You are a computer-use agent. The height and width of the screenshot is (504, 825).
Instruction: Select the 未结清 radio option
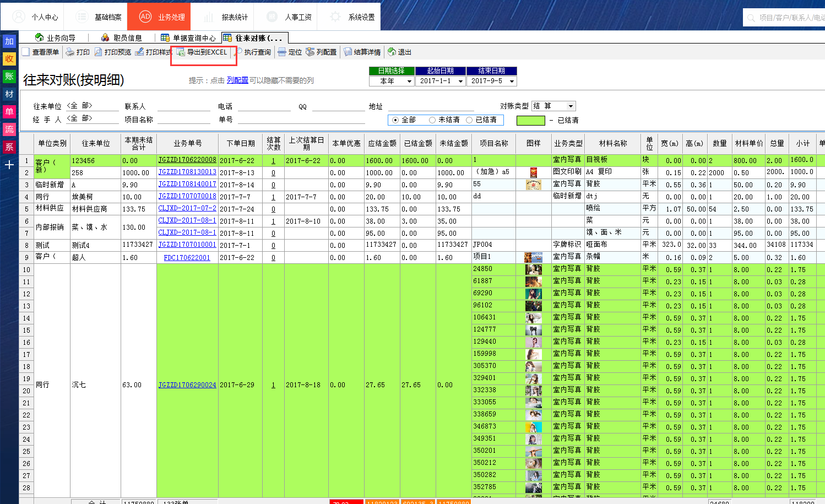coord(432,120)
